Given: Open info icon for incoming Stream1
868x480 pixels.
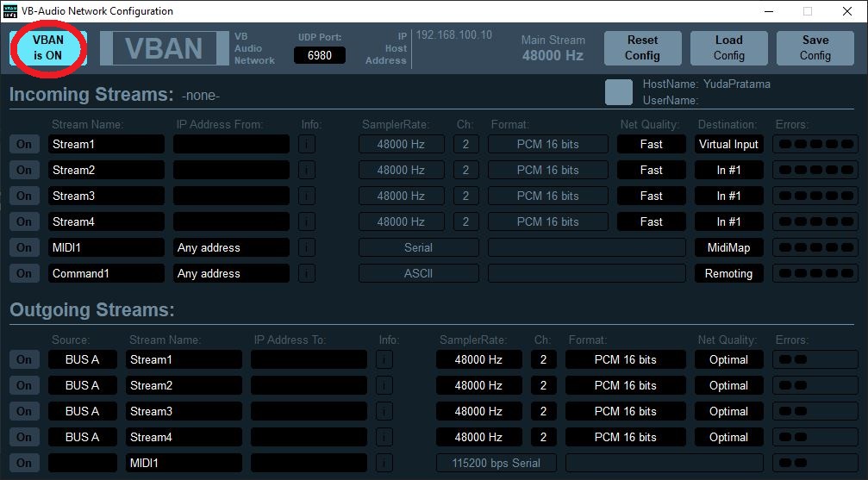Looking at the screenshot, I should 307,144.
